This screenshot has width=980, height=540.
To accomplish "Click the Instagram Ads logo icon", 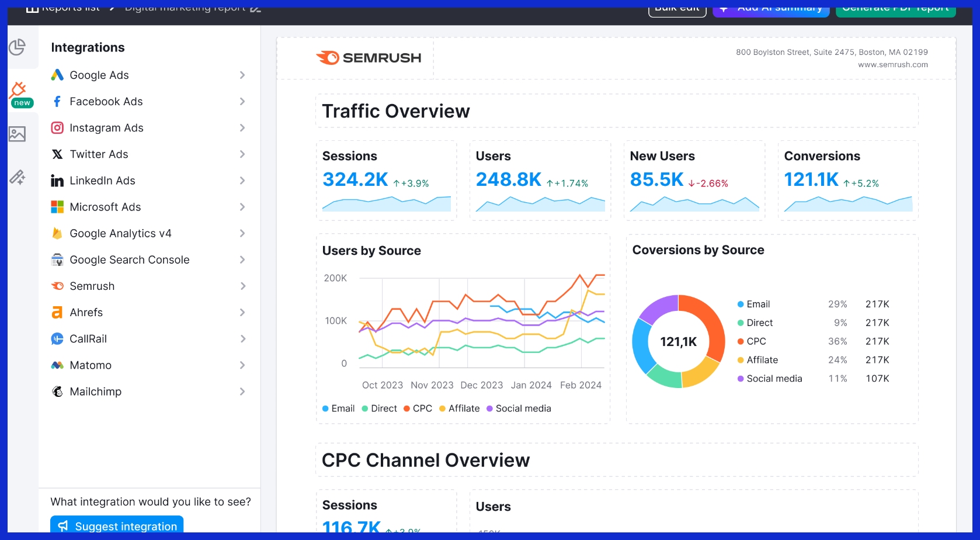I will 57,127.
